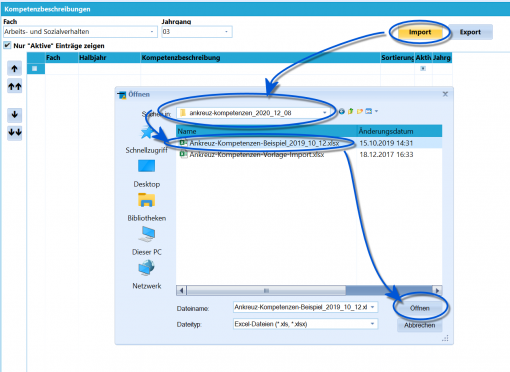
Task: Click the Öffnen button in dialog
Action: 420,308
